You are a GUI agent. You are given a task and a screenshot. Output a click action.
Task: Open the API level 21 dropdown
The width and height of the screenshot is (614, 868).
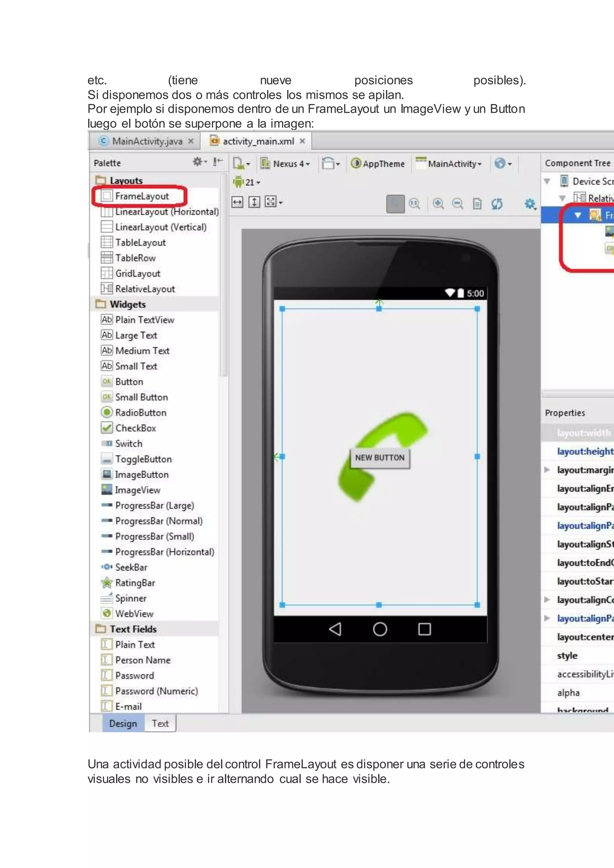click(x=248, y=182)
